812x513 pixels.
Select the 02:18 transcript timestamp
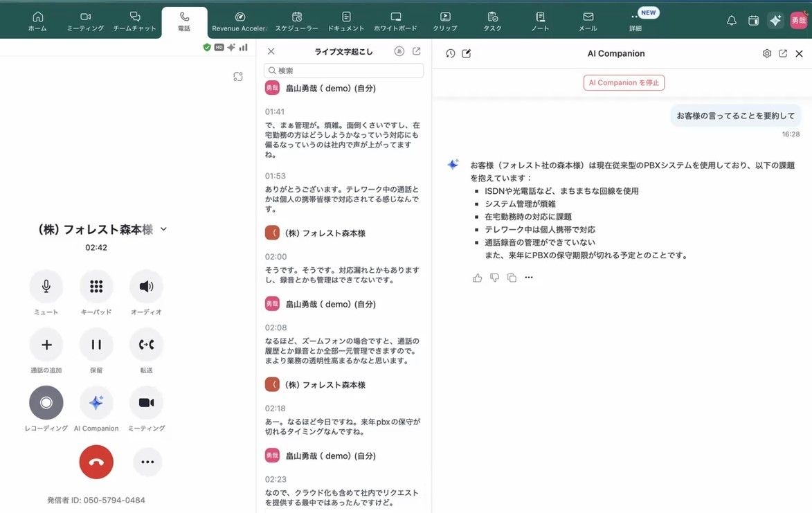pyautogui.click(x=275, y=408)
